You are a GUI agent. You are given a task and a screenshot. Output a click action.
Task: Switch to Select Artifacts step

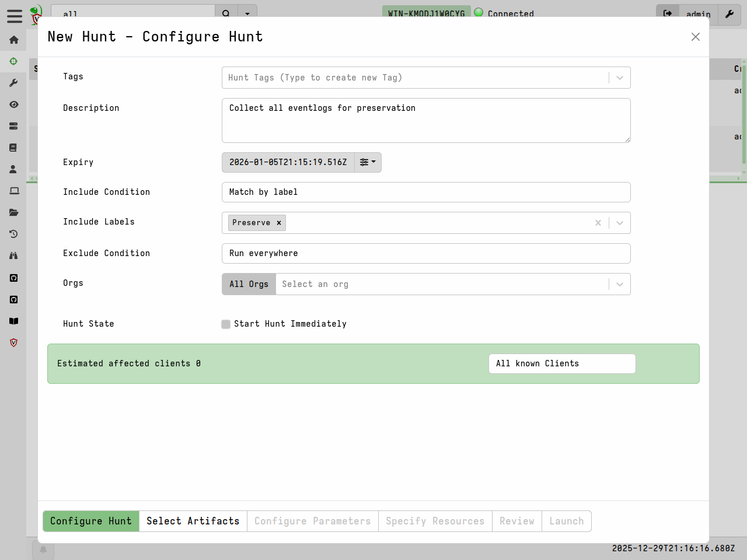tap(193, 521)
